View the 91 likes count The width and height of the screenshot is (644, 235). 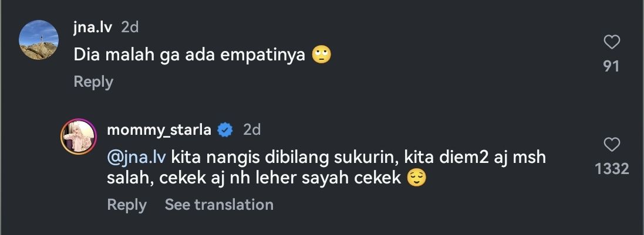(x=612, y=66)
